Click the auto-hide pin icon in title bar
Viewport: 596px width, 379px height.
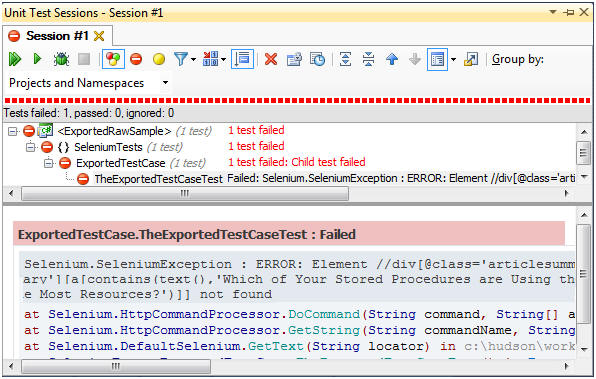(x=569, y=12)
